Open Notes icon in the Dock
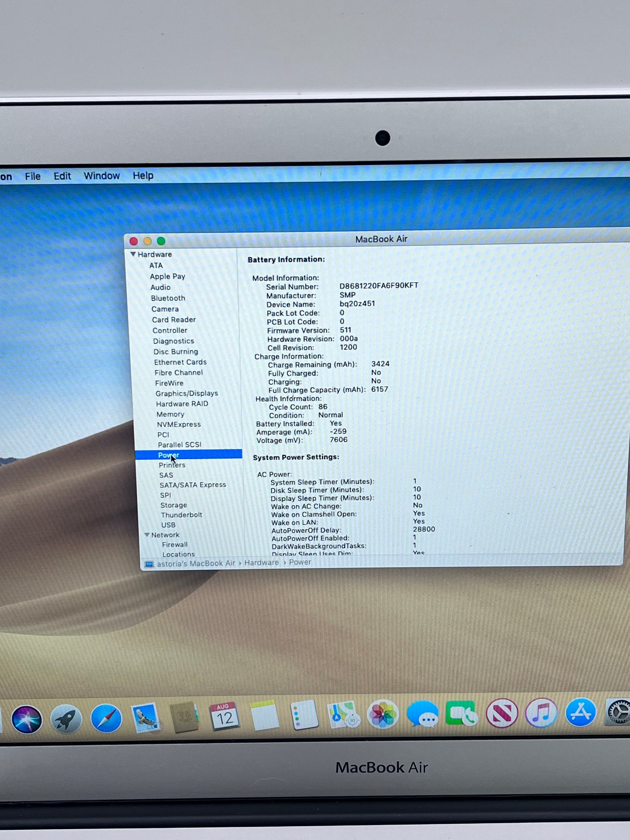 tap(264, 715)
